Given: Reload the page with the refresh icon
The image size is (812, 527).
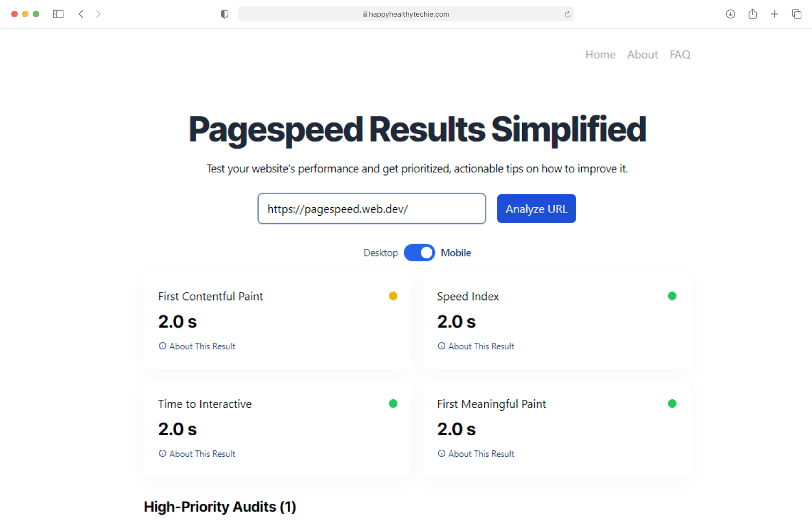Looking at the screenshot, I should click(567, 14).
